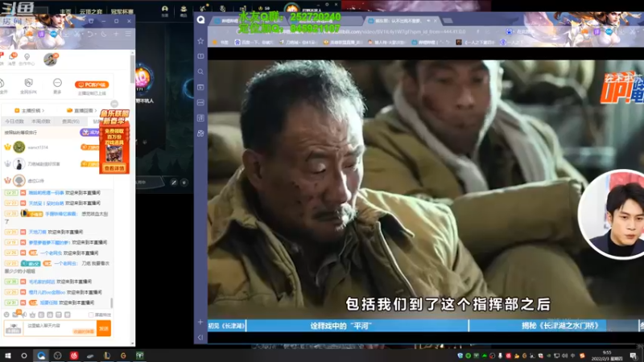
Task: Click the plus icon at browser sidebar bottom
Action: 200,323
